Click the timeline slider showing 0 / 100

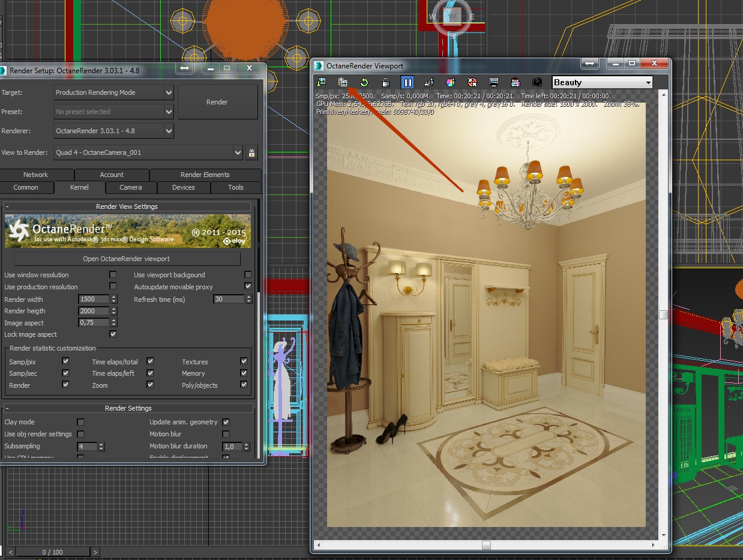[x=52, y=552]
